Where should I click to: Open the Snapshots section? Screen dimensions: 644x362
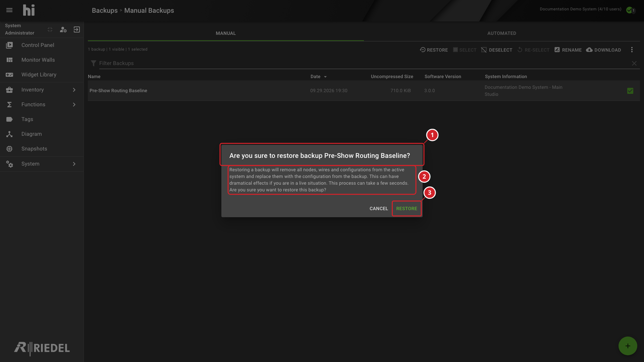point(42,148)
